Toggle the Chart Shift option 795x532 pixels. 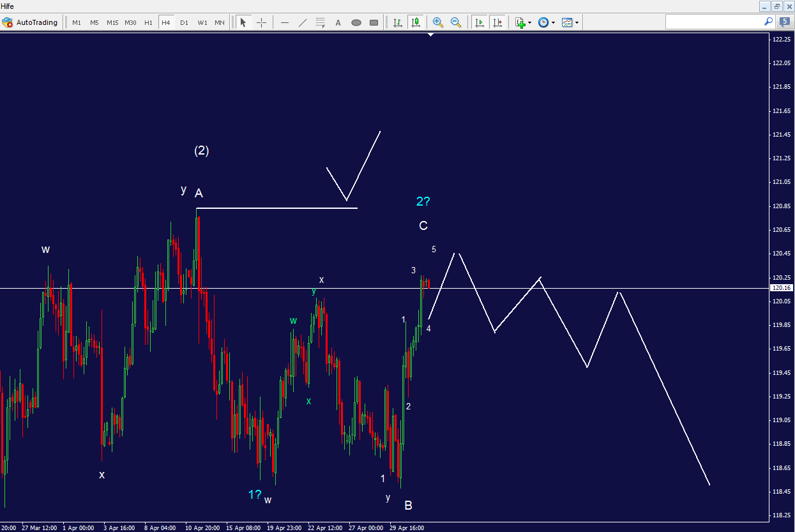point(498,22)
